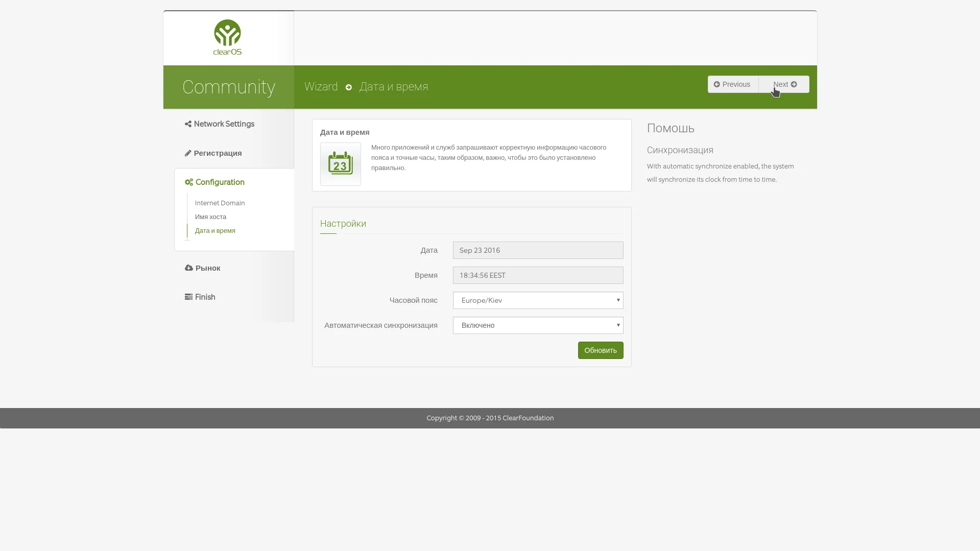Click the Wizard breadcrumb link
980x551 pixels.
point(321,87)
